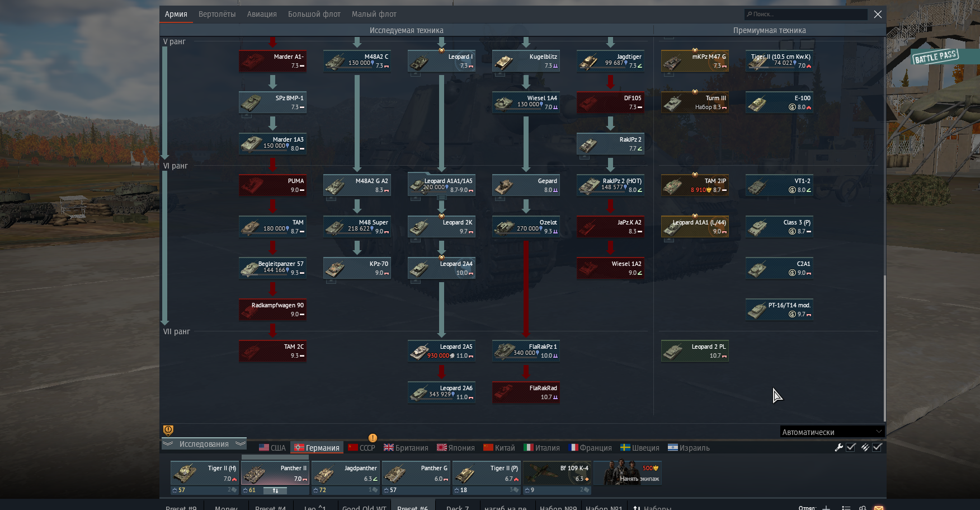The image size is (980, 510).
Task: Select the Италия country tab
Action: point(542,448)
